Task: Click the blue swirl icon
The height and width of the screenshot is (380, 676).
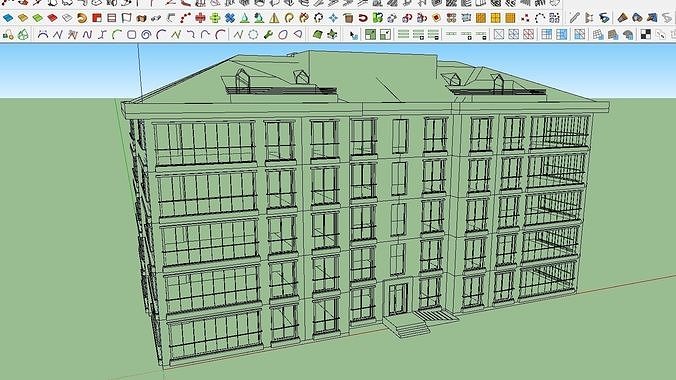Action: click(x=604, y=18)
